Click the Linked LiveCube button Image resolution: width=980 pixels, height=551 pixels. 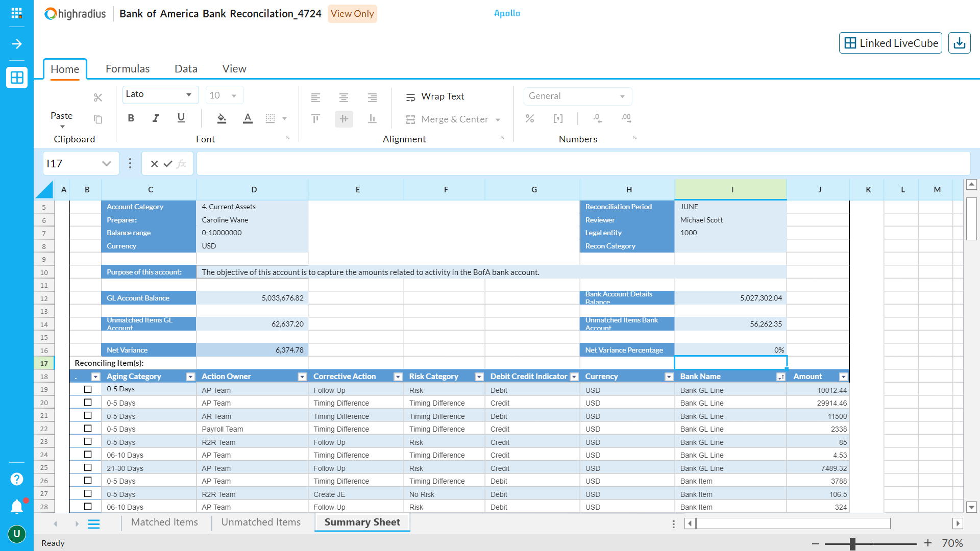(x=891, y=43)
